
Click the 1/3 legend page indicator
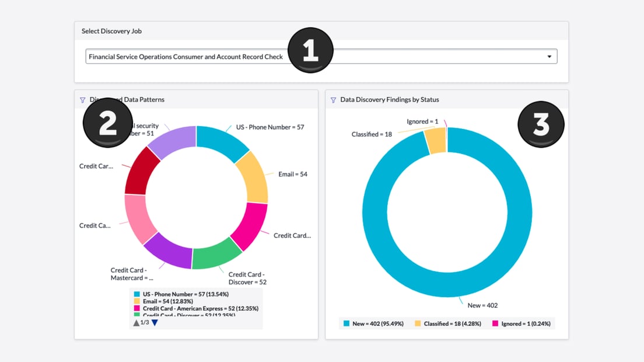point(143,322)
